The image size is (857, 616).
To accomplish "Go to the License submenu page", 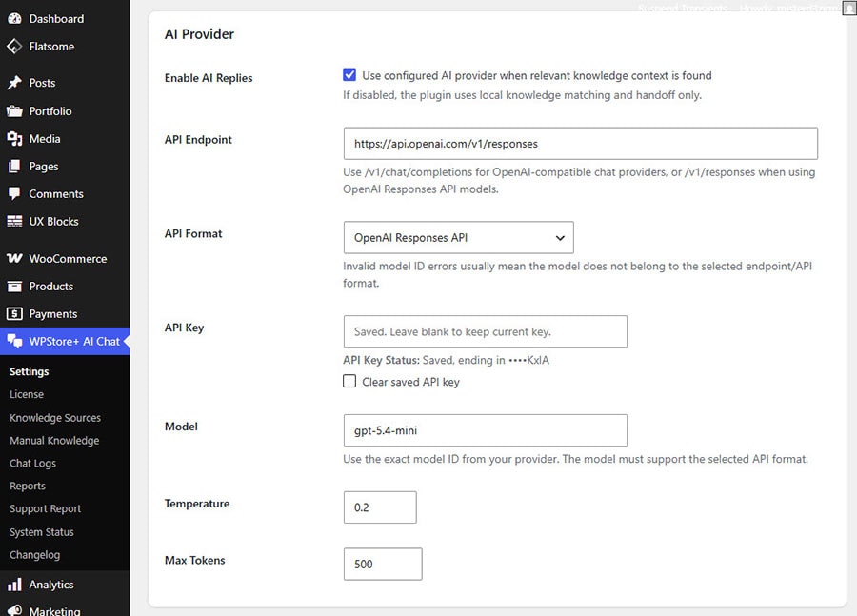I will coord(27,394).
